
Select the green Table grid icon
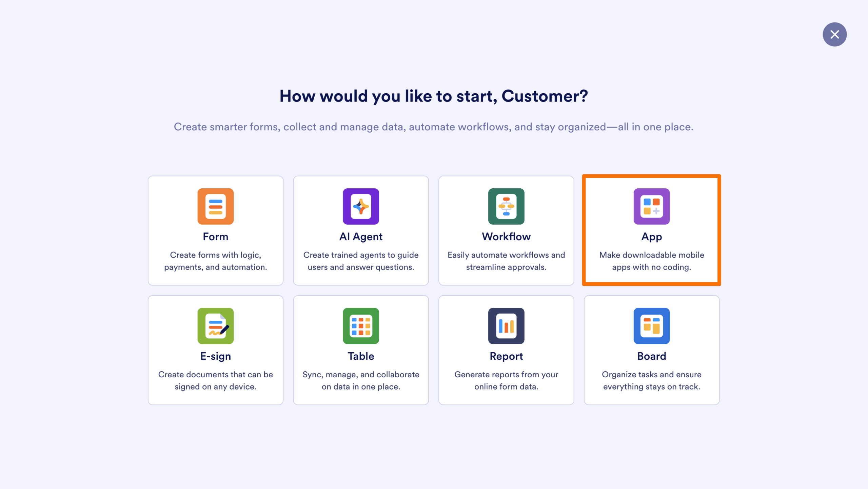tap(361, 326)
